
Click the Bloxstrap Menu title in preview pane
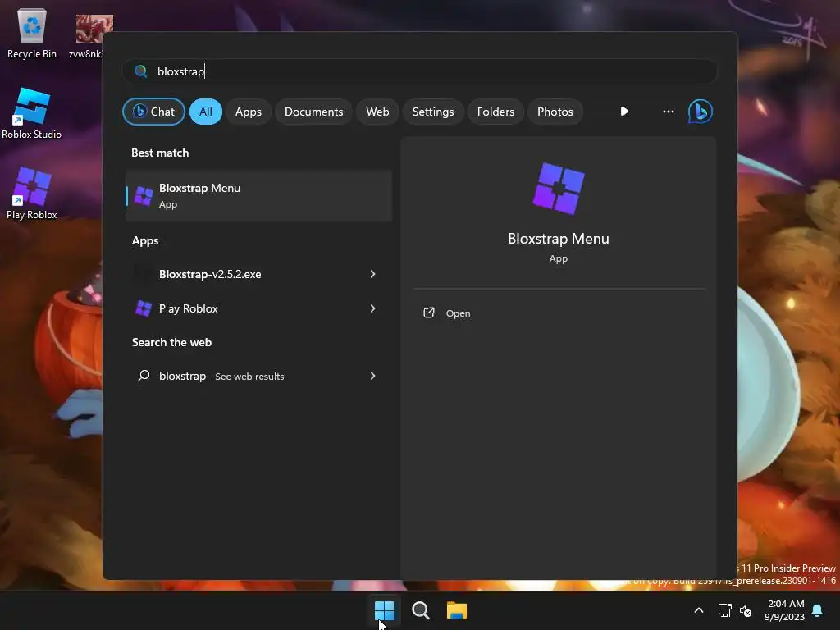point(558,239)
